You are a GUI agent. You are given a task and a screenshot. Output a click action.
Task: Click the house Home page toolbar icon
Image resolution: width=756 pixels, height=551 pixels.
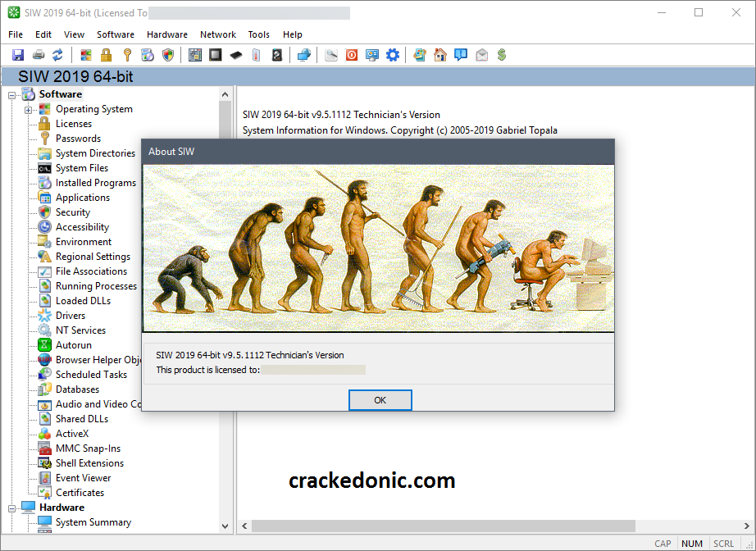(440, 55)
